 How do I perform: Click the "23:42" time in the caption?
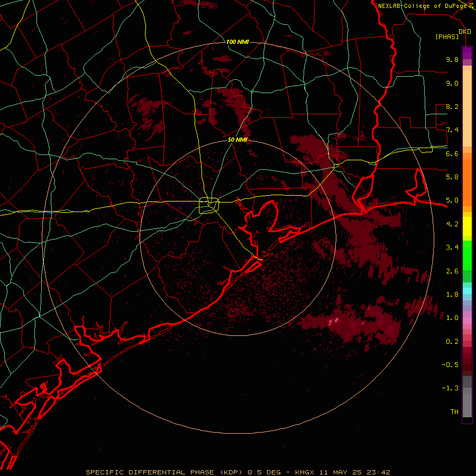[379, 472]
